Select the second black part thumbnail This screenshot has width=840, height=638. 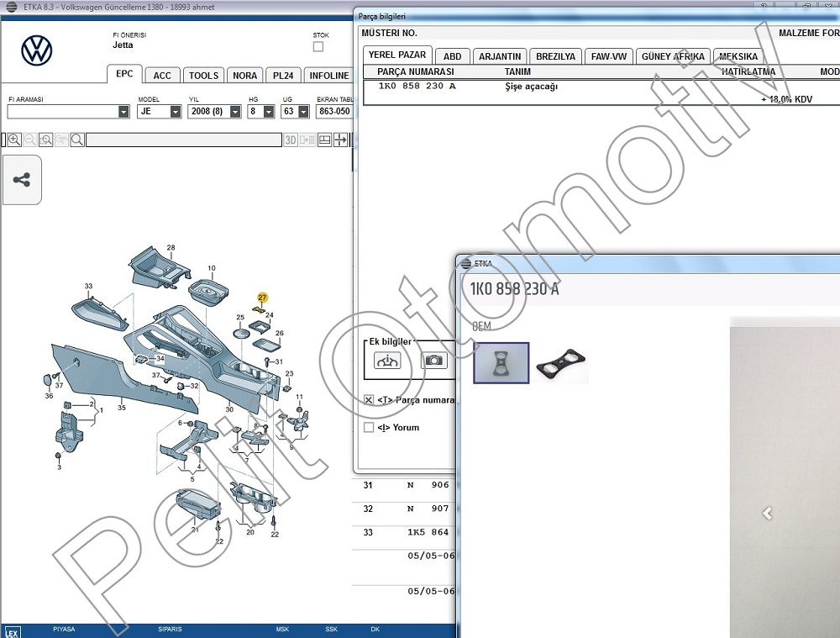tap(561, 362)
